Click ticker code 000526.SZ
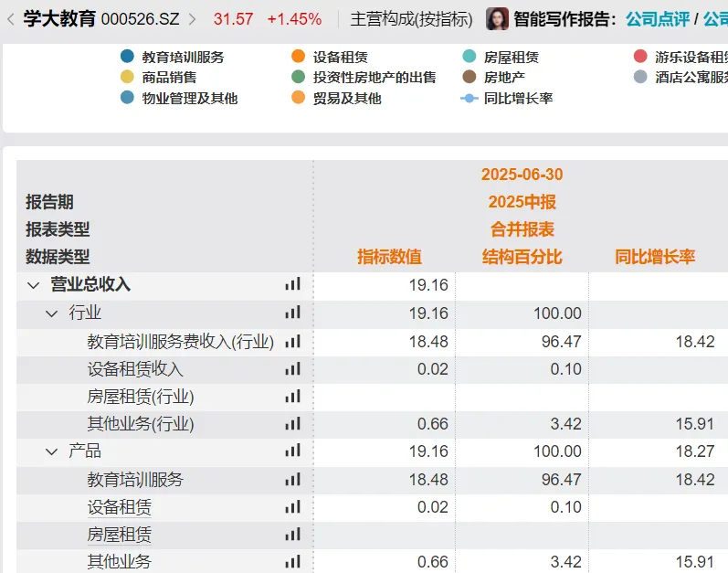 point(141,19)
